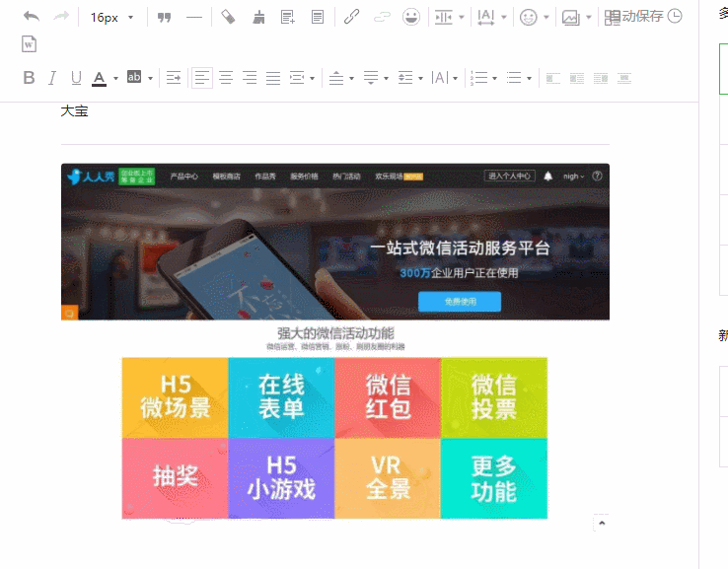Image resolution: width=728 pixels, height=569 pixels.
Task: Select justify text alignment
Action: [x=273, y=78]
